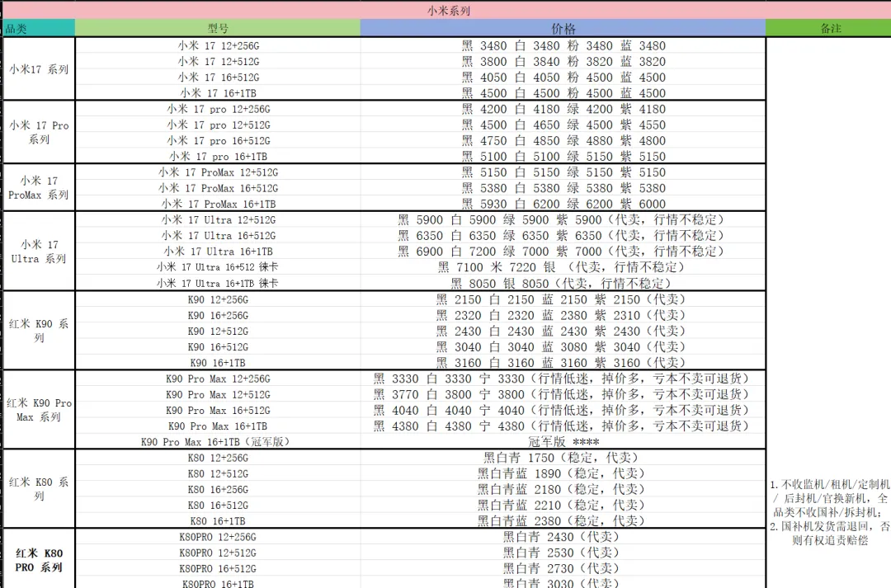Viewport: 891px width, 588px height.
Task: Click price cell 黑白青蓝 2380（稳定，代卖）
Action: [563, 521]
